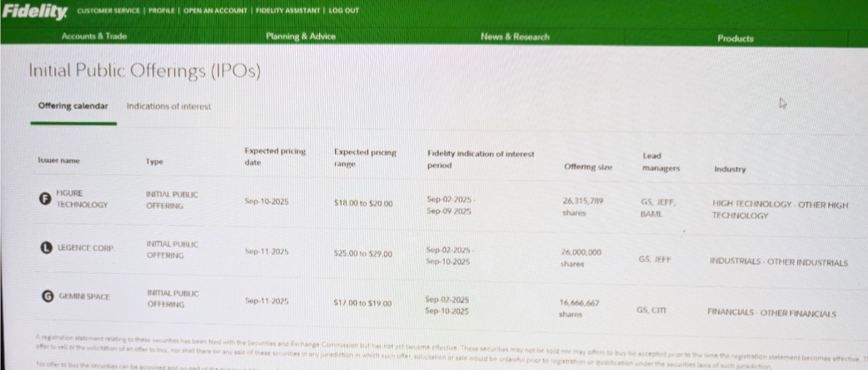This screenshot has width=868, height=370.
Task: Select Offering calendar tab
Action: [73, 106]
